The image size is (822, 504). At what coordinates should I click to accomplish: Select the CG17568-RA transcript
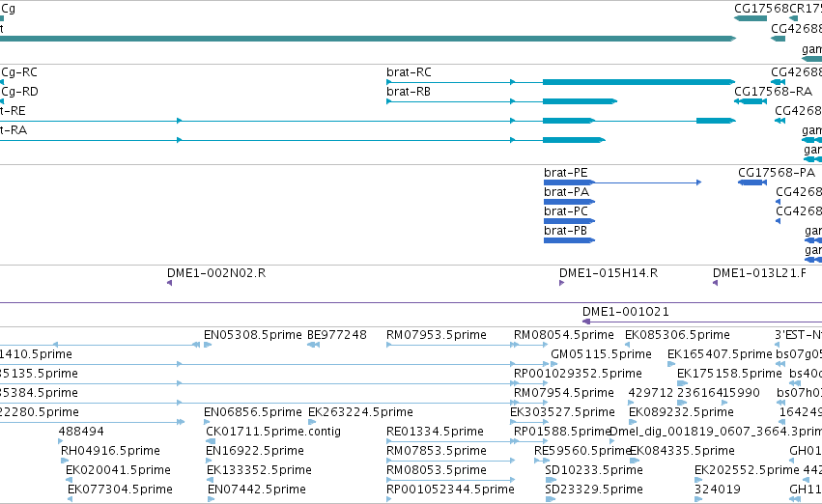click(x=751, y=101)
